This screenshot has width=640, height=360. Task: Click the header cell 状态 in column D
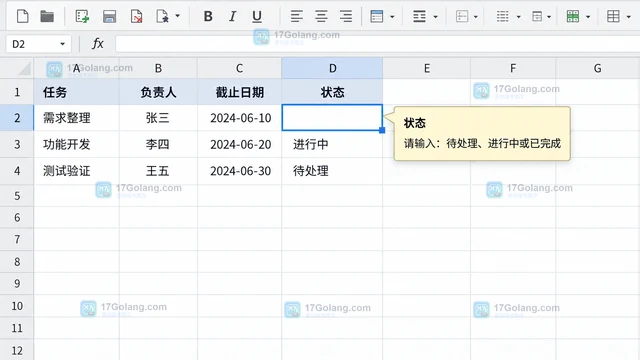pyautogui.click(x=332, y=92)
